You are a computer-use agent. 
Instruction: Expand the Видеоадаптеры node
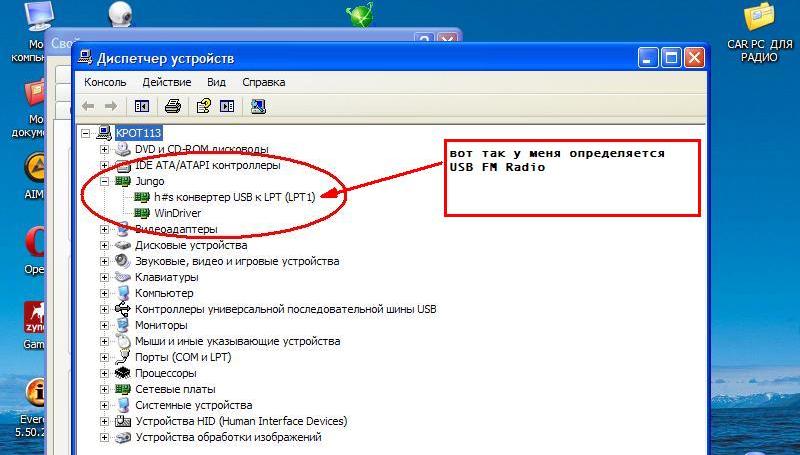point(105,229)
